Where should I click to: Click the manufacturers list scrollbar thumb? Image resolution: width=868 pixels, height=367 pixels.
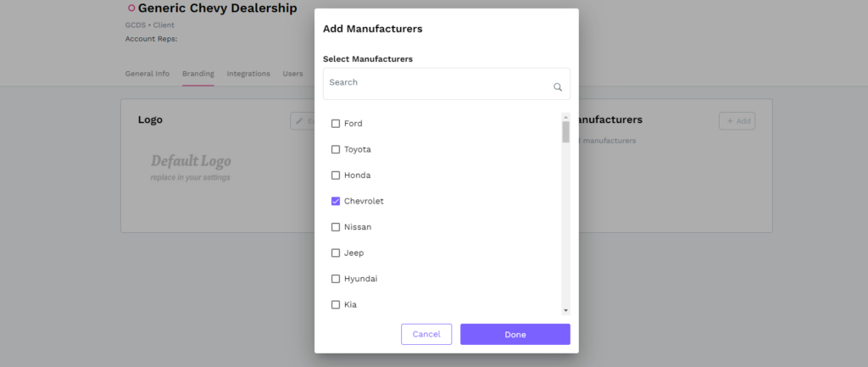[565, 131]
